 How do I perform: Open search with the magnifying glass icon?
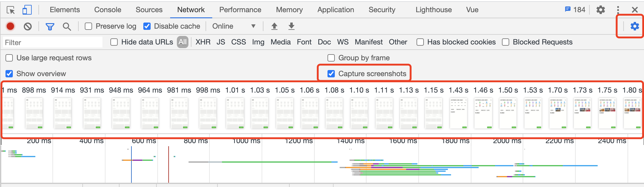(x=67, y=26)
